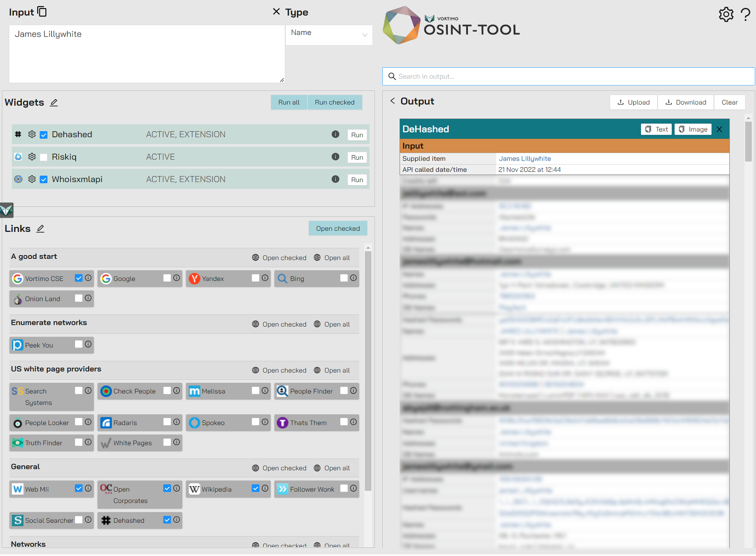Uncheck the Dehashed link checkbox
This screenshot has width=756, height=556.
point(167,520)
